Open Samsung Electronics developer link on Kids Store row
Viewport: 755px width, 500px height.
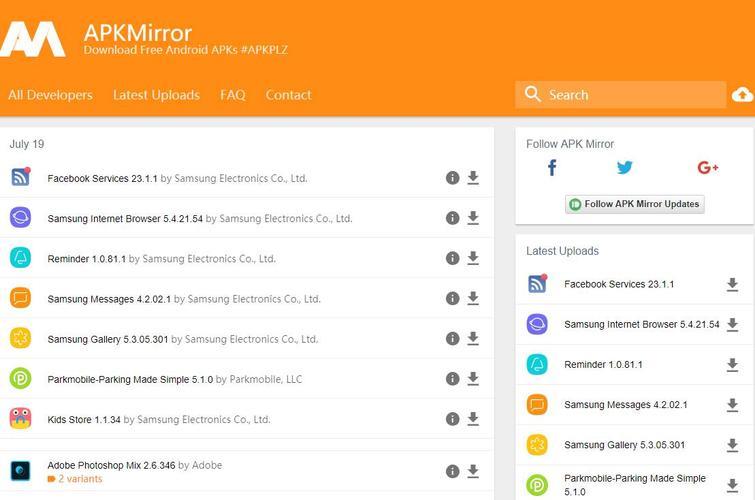click(x=204, y=420)
